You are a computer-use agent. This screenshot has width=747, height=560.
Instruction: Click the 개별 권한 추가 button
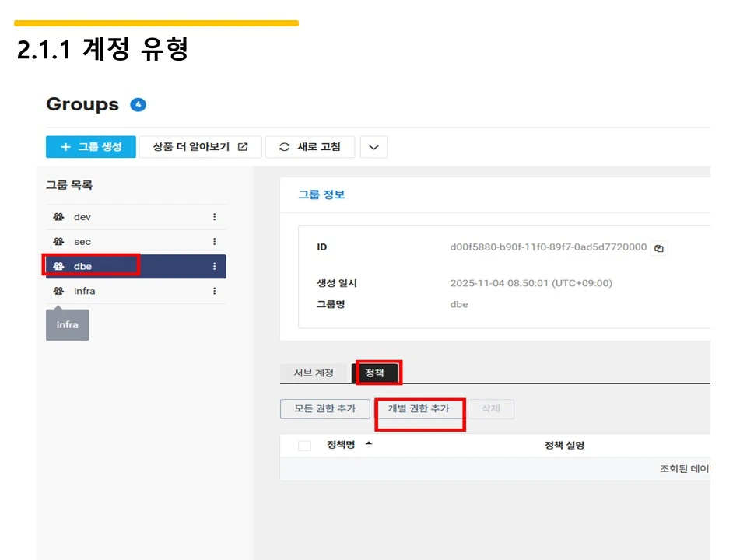[x=419, y=408]
